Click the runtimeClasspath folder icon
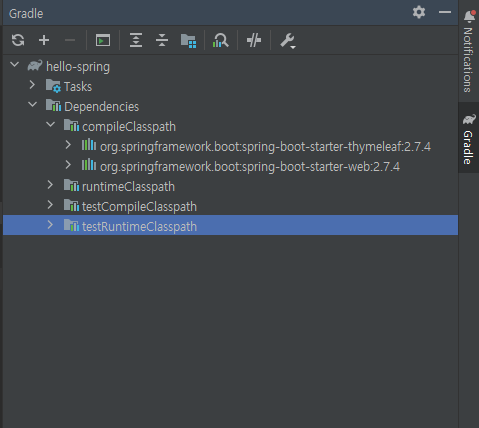This screenshot has width=479, height=428. click(x=71, y=185)
